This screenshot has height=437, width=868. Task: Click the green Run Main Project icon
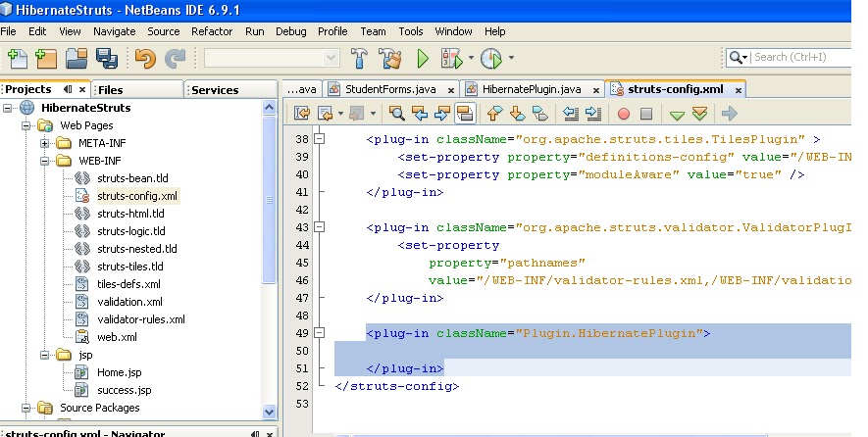pos(423,58)
